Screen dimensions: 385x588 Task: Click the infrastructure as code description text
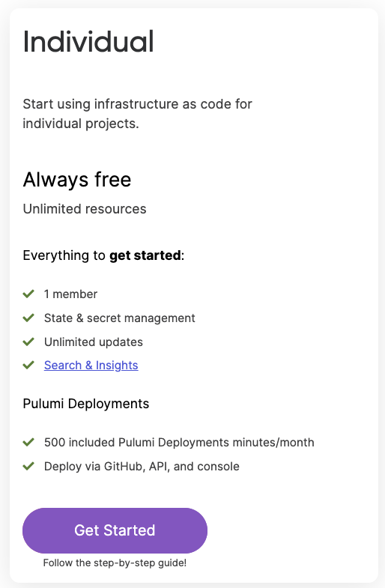(x=137, y=114)
